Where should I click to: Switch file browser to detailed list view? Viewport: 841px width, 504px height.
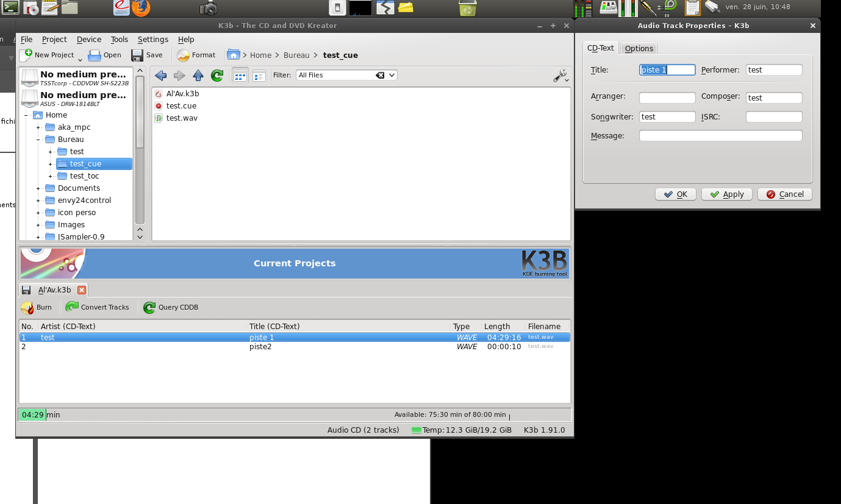259,76
